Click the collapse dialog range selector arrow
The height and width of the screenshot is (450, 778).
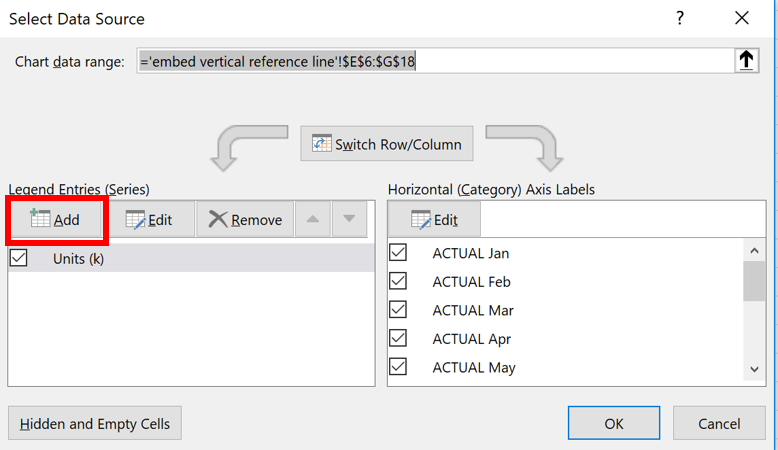tap(746, 61)
